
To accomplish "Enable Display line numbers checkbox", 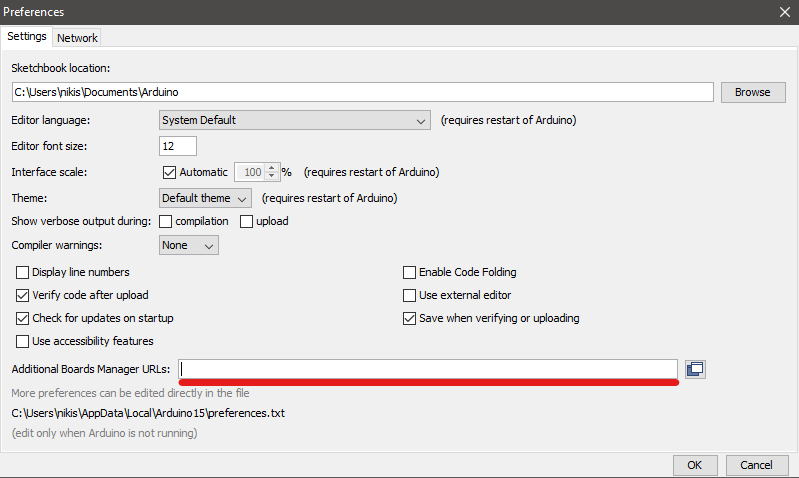I will coord(23,272).
